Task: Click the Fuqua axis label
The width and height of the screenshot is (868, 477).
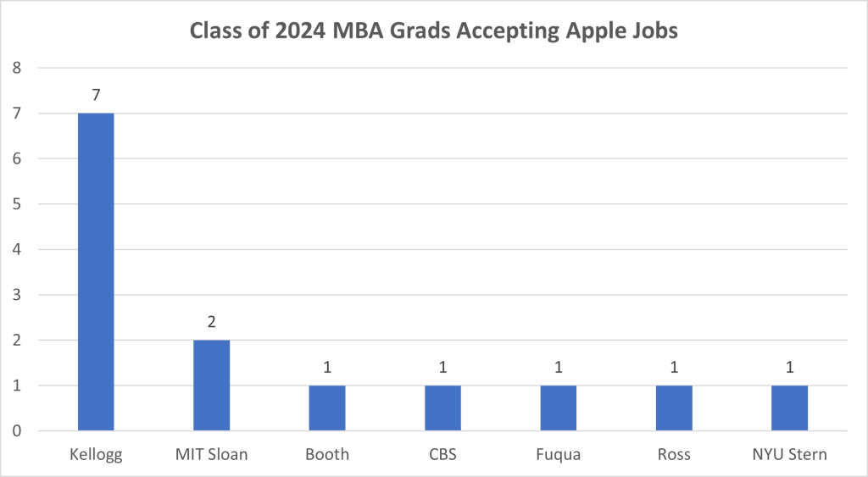Action: pos(558,454)
